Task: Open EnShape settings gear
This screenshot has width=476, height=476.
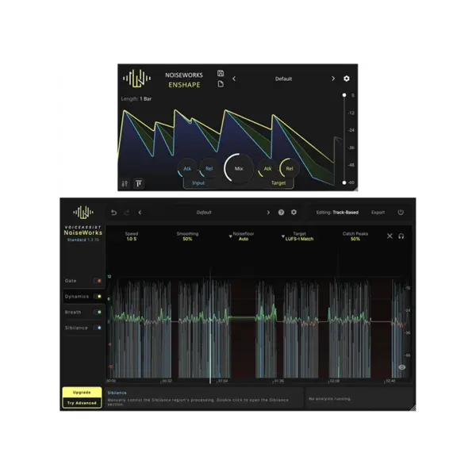Action: coord(347,79)
